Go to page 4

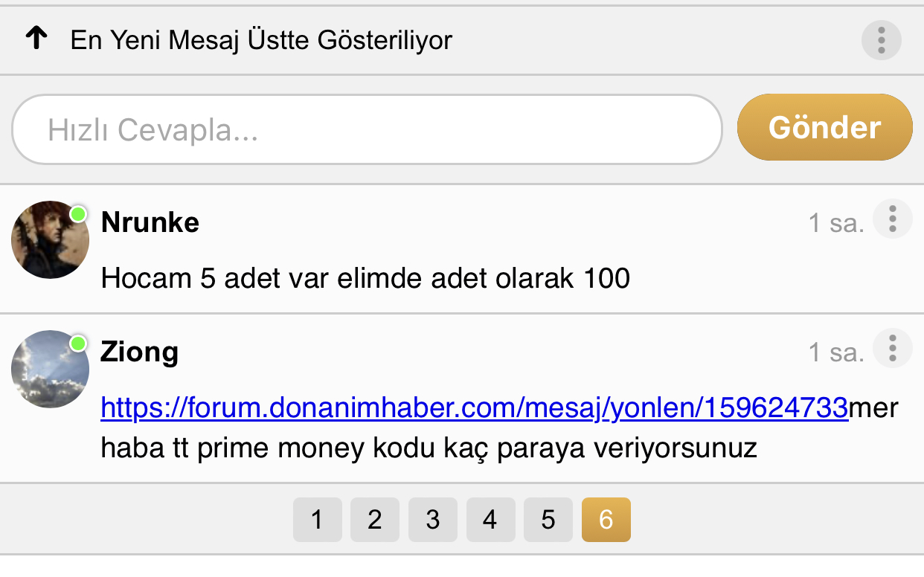coord(490,520)
